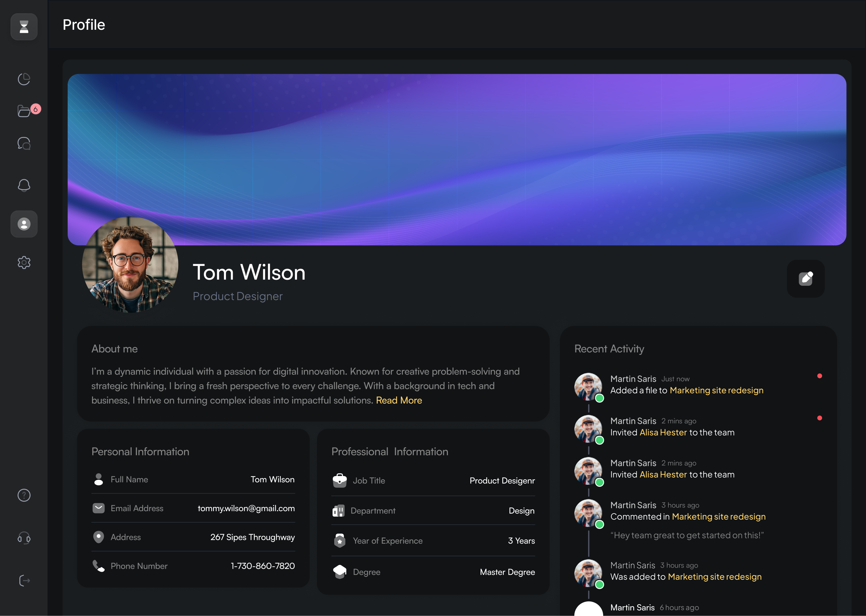Click the red unread dot on first invite activity
Screen dimensions: 866x616
click(x=819, y=418)
